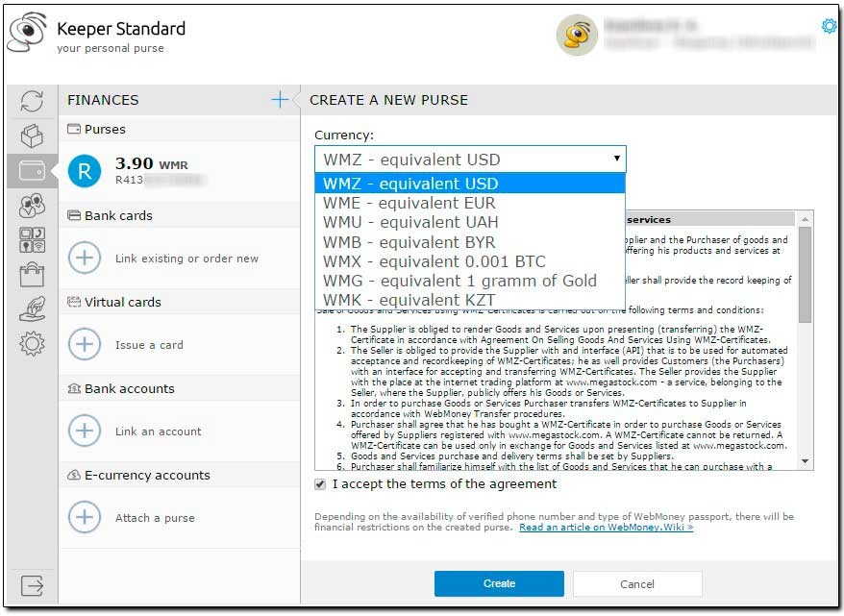Pick WMX - equivalent 0.001 BTC option
Viewport: 844px width, 616px height.
pyautogui.click(x=434, y=261)
